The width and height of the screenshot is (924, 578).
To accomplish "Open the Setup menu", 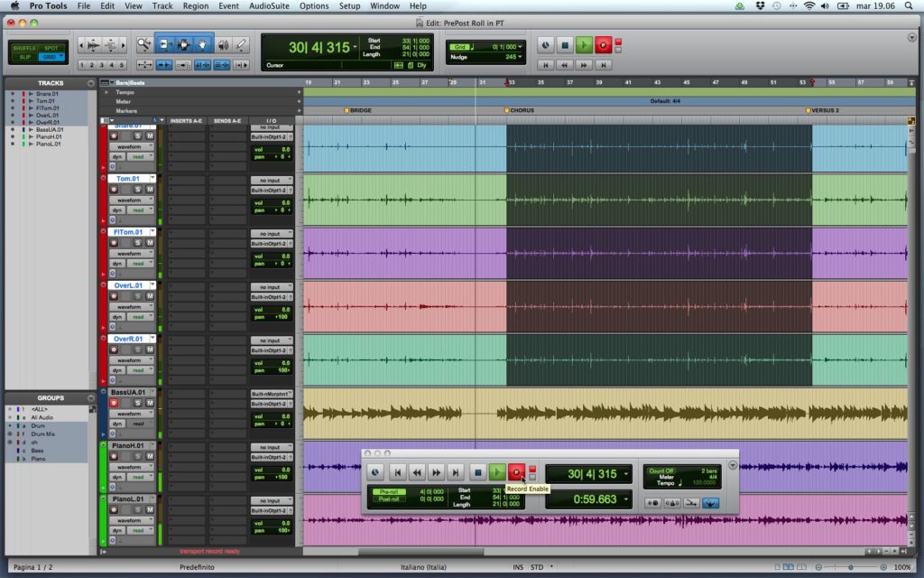I will [349, 6].
